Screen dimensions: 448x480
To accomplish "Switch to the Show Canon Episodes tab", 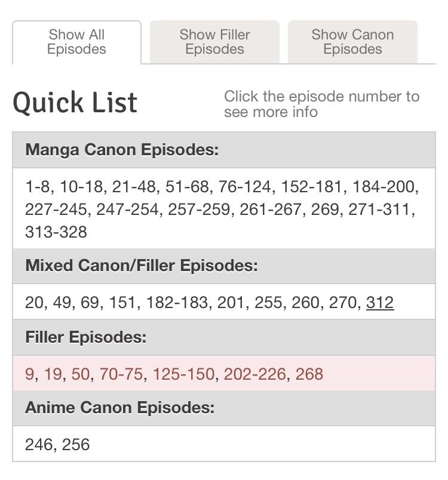I will point(352,42).
